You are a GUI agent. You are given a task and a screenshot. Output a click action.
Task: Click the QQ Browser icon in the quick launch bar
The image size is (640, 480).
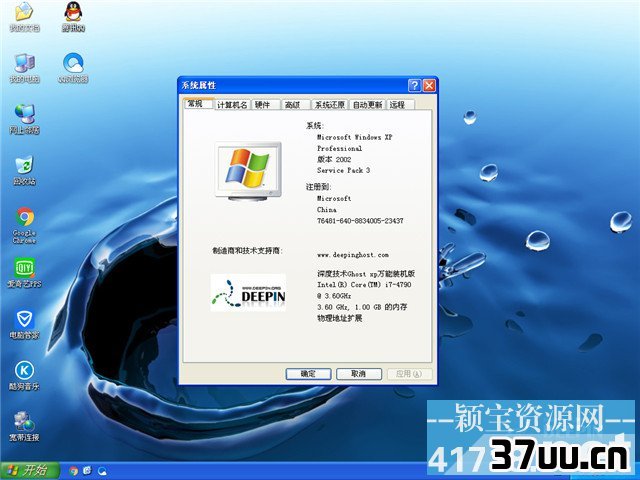(x=102, y=471)
